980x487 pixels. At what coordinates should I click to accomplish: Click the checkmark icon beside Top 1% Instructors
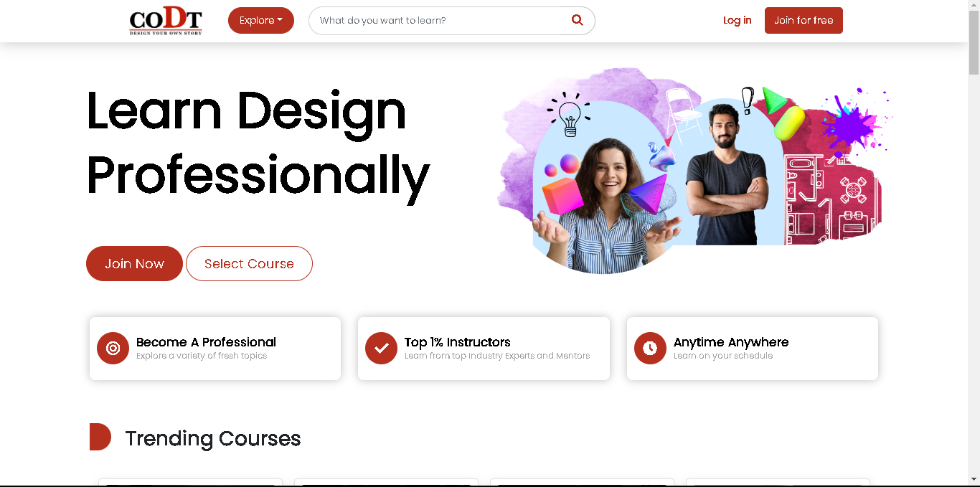click(381, 348)
